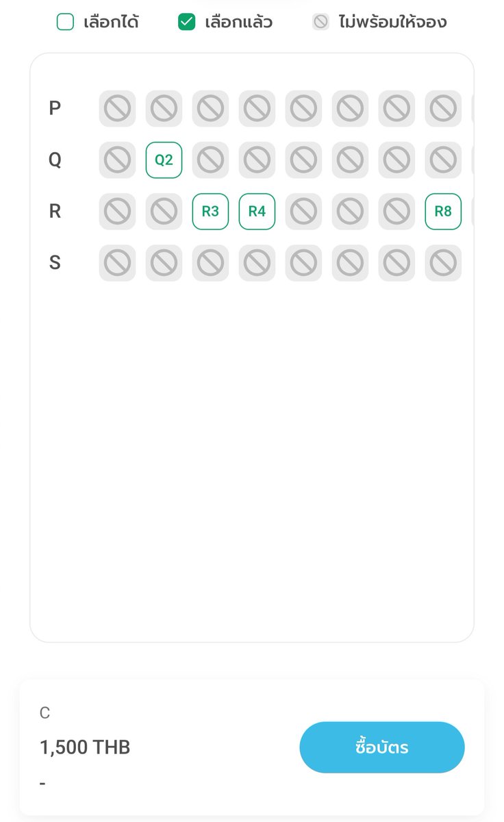Select available seat R3
The width and height of the screenshot is (504, 822).
click(210, 211)
